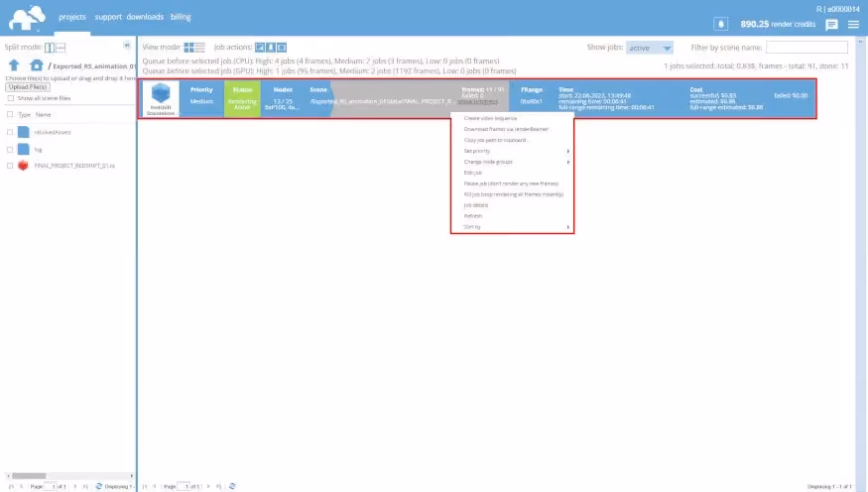Click the horizontal scrollbar in file panel
Screen dimensions: 868x492
click(x=29, y=476)
